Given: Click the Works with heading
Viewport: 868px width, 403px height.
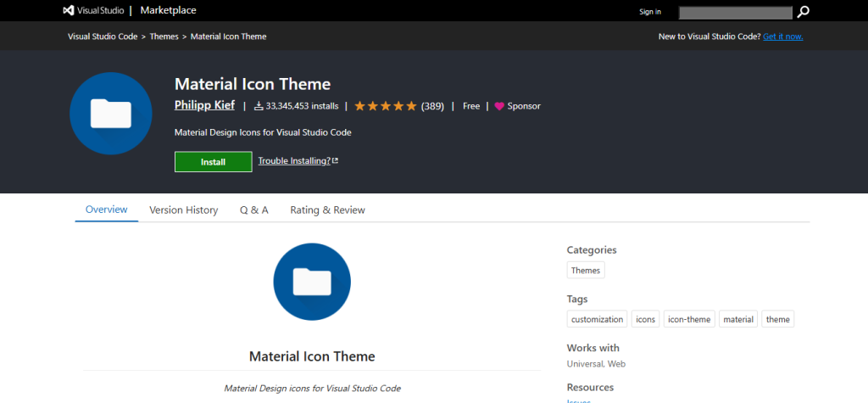Looking at the screenshot, I should coord(593,348).
